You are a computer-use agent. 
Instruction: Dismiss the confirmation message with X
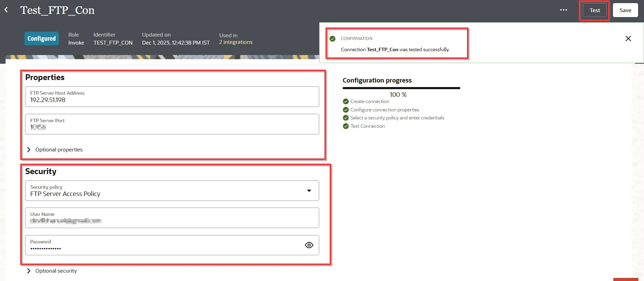tap(628, 39)
